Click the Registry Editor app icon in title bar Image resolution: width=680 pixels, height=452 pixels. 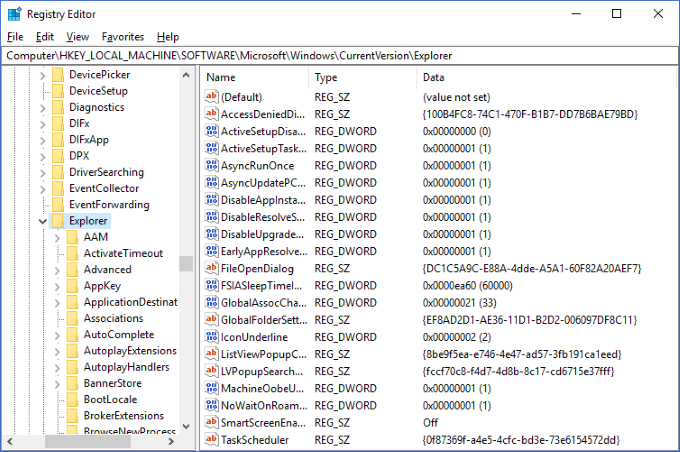pyautogui.click(x=14, y=14)
